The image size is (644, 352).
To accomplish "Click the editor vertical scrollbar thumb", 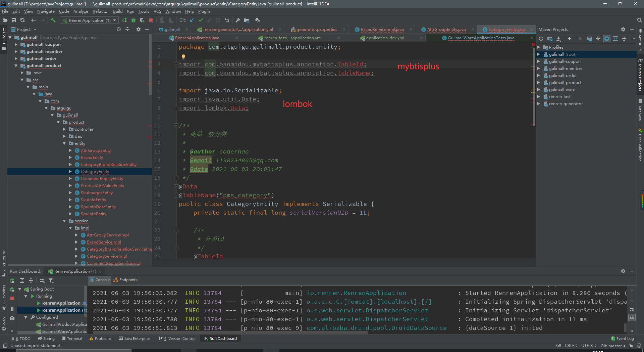I will tap(534, 86).
